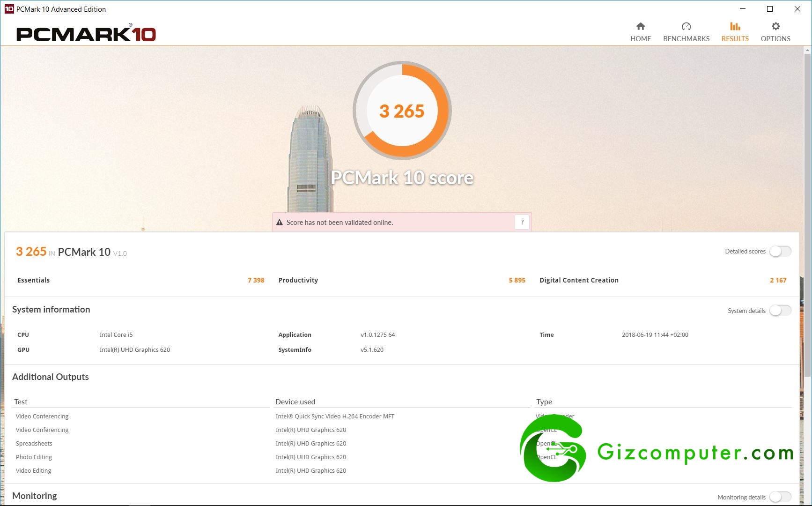Viewport: 812px width, 506px height.
Task: Click the vertical scrollbar thumb
Action: [808, 215]
